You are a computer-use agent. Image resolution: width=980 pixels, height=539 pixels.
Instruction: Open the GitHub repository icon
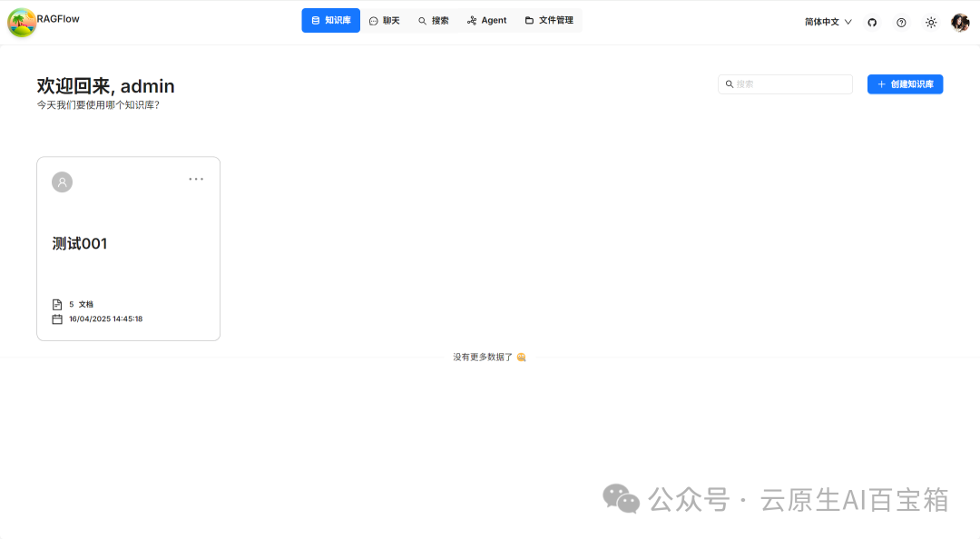tap(872, 23)
